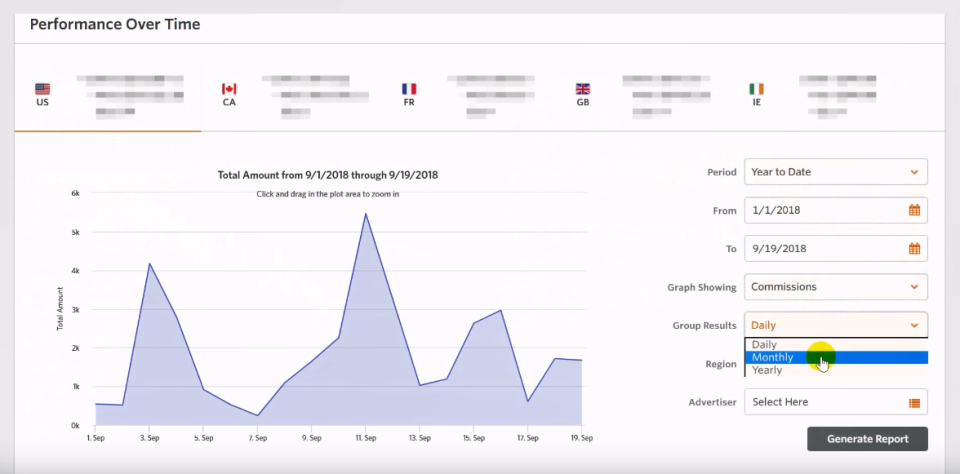Click the Generate Report button
Image resolution: width=960 pixels, height=474 pixels.
(867, 439)
